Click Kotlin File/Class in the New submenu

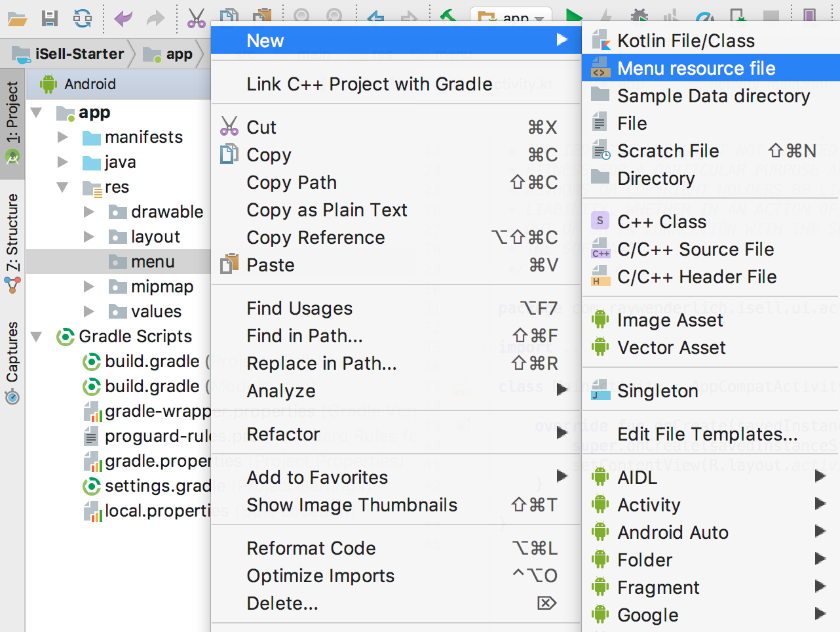[685, 41]
